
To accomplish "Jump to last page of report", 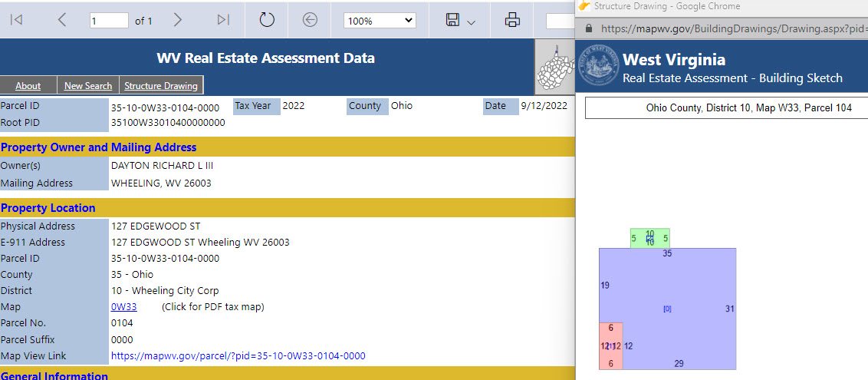I will pos(223,21).
